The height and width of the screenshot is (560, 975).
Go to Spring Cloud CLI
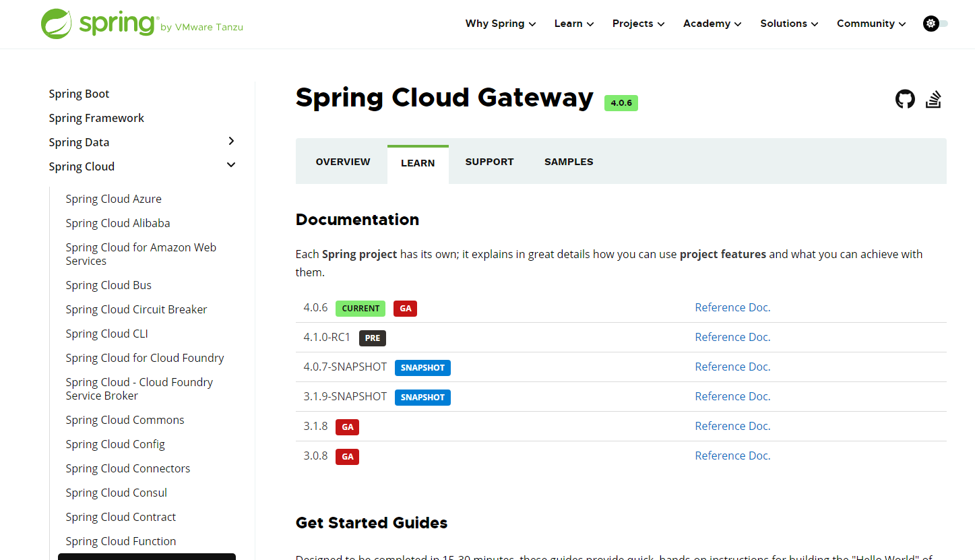[x=106, y=334]
